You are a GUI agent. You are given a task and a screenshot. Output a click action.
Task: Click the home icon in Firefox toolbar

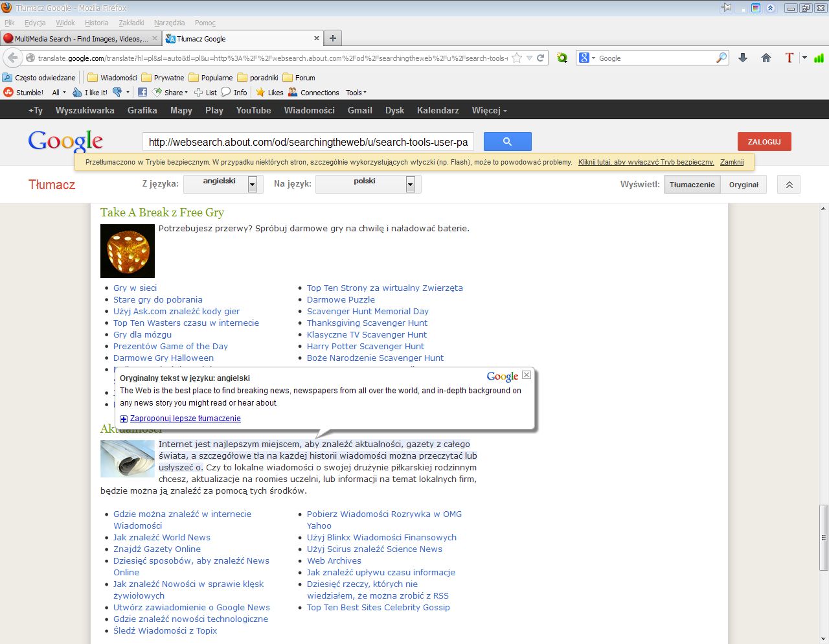(766, 58)
